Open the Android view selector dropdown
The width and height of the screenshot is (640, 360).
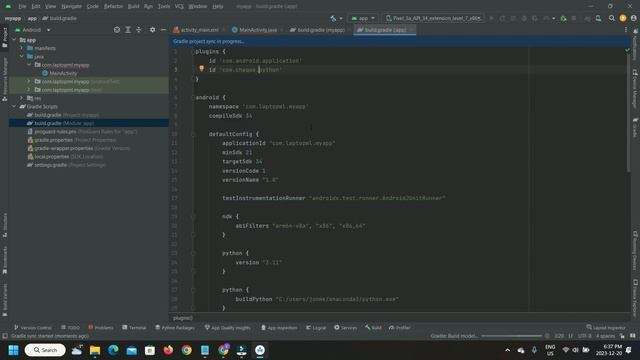coord(33,30)
